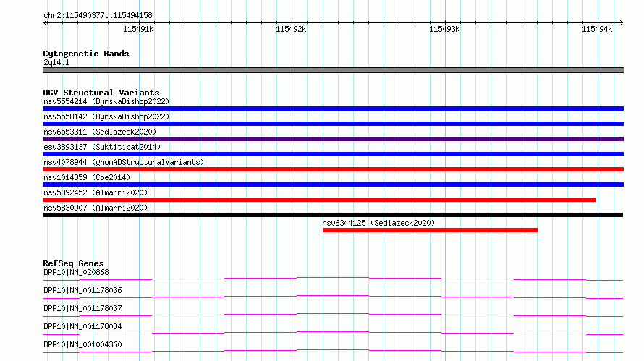Viewport: 644px width, 361px height.
Task: Click the RefSeq Genes track heading
Action: 73,263
